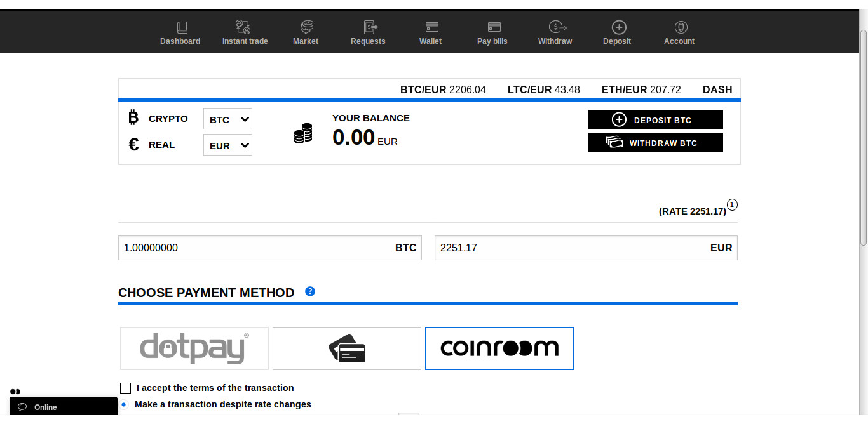Open the Market nav icon
The width and height of the screenshot is (868, 424).
[307, 27]
